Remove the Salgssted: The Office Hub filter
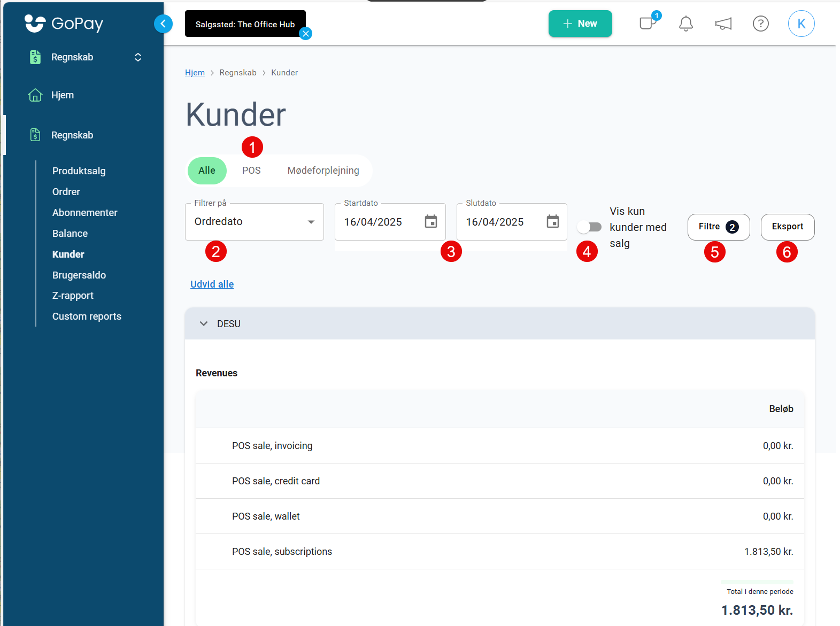The height and width of the screenshot is (626, 840). click(x=306, y=34)
